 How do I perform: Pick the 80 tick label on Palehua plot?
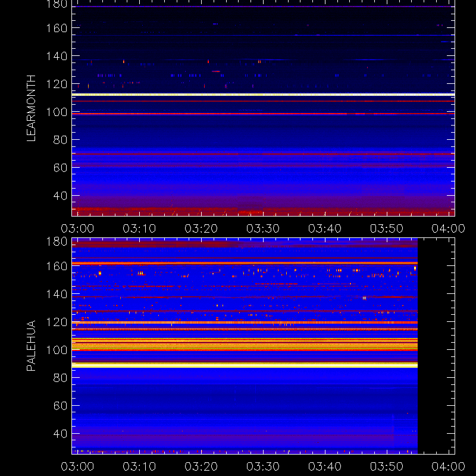coord(60,378)
